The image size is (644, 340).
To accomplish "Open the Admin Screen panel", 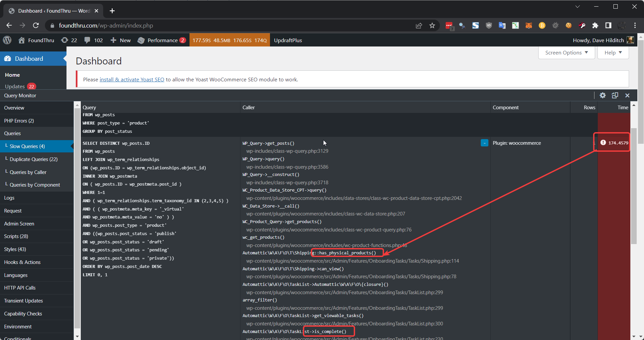I will click(37, 223).
